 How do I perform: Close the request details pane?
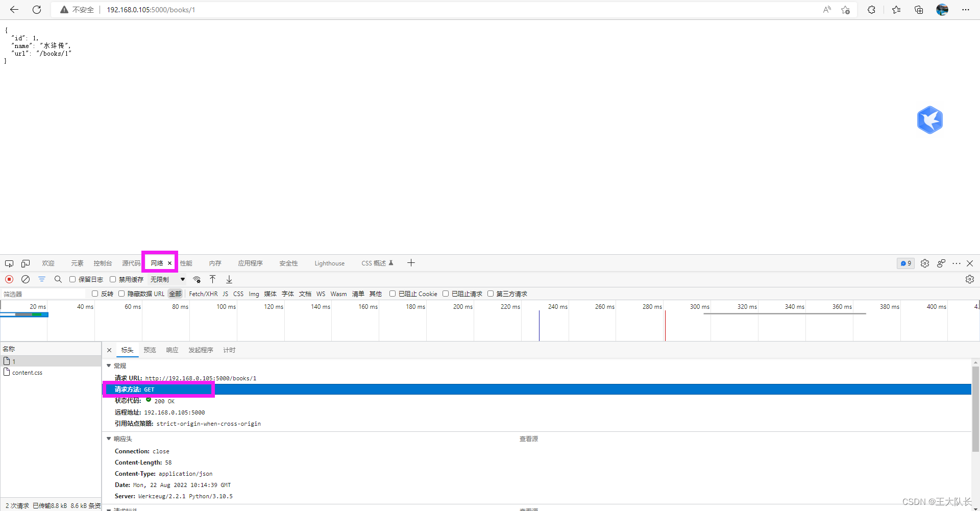[x=109, y=350]
